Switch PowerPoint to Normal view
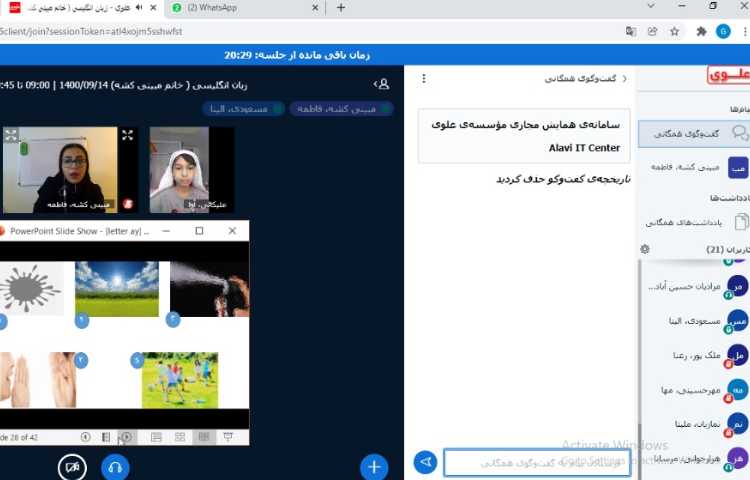The image size is (750, 480). point(156,437)
